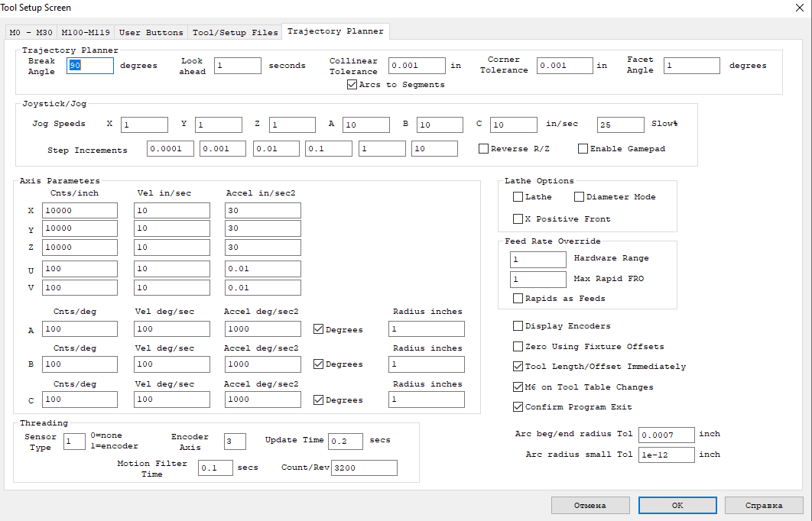Enable Diameter Mode checkbox

click(x=579, y=197)
